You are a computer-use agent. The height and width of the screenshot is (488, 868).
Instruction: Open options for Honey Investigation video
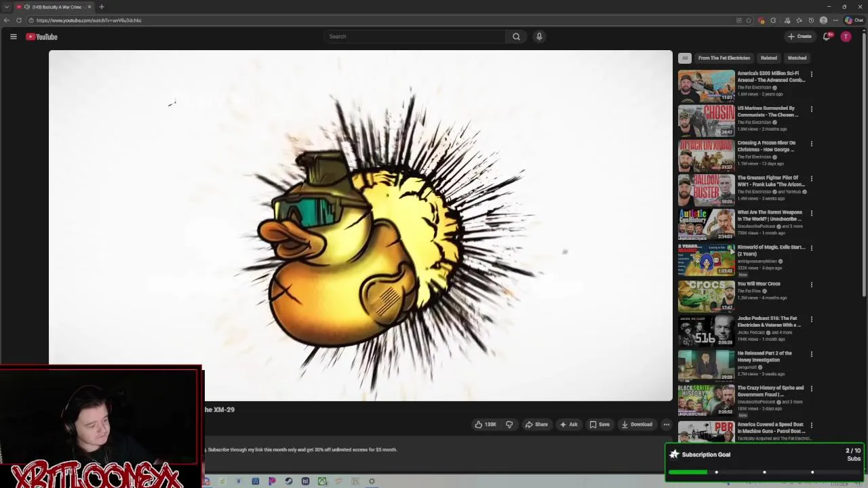812,354
